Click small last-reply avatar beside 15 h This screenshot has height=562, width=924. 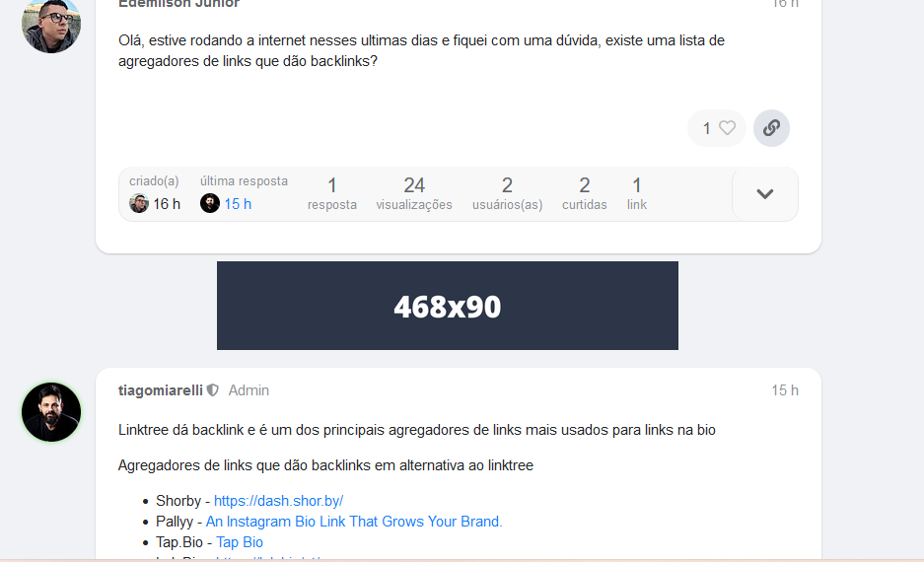tap(210, 203)
